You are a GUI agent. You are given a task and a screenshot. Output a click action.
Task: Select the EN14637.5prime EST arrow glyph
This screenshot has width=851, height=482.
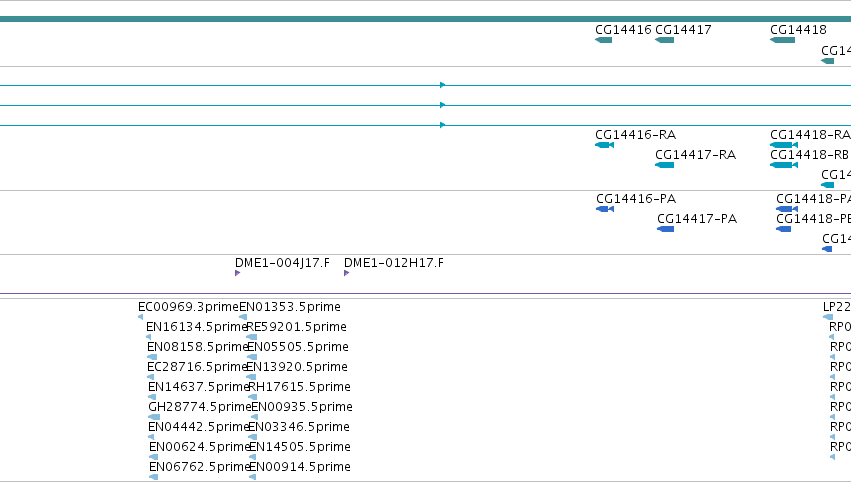[x=152, y=397]
